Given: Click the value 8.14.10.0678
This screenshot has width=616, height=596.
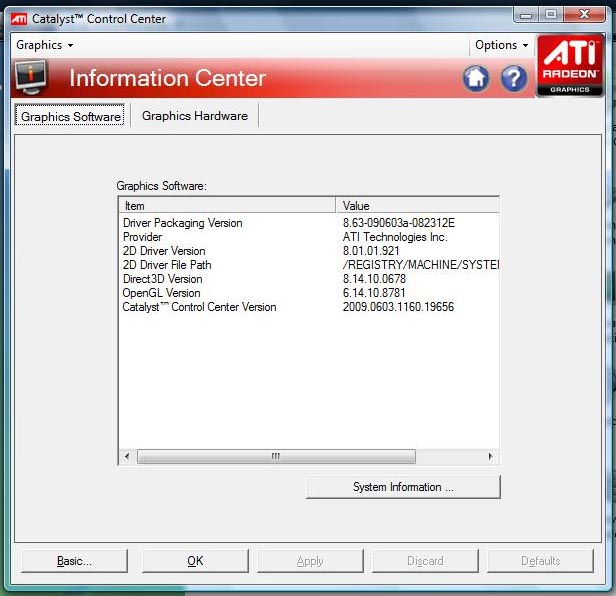Looking at the screenshot, I should [374, 279].
